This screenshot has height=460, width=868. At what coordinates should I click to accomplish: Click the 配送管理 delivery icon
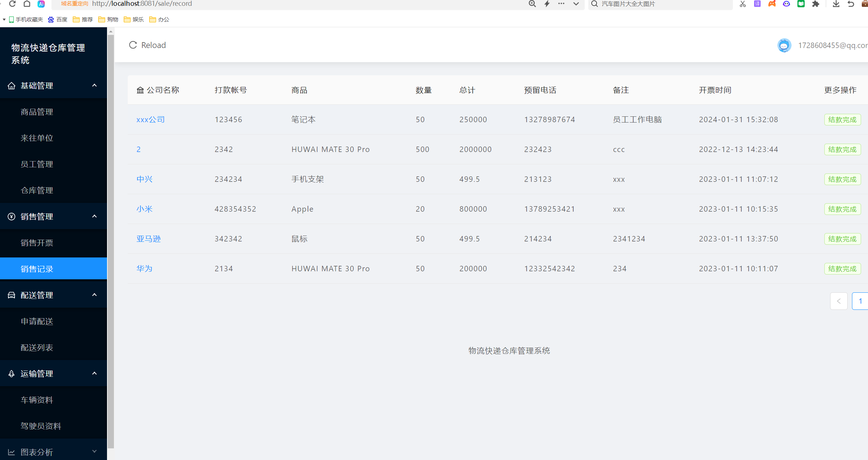[11, 295]
